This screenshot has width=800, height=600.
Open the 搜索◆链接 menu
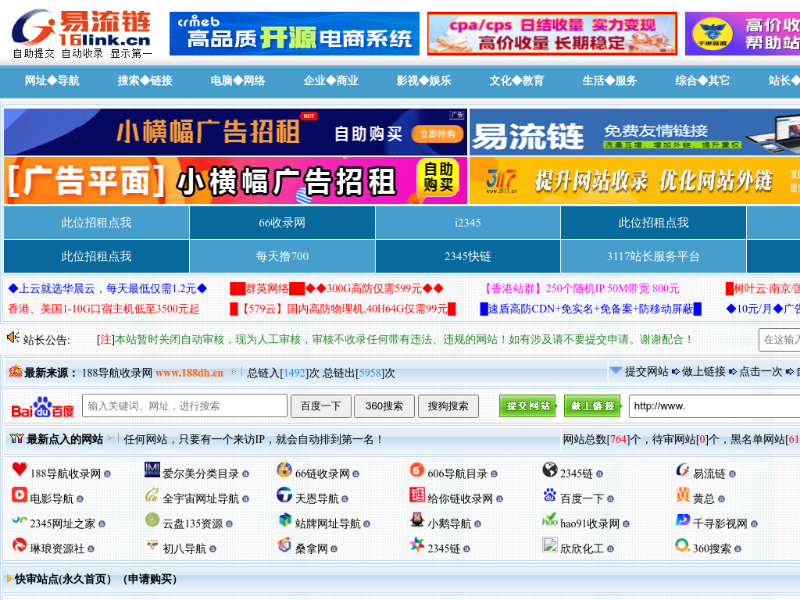point(145,81)
